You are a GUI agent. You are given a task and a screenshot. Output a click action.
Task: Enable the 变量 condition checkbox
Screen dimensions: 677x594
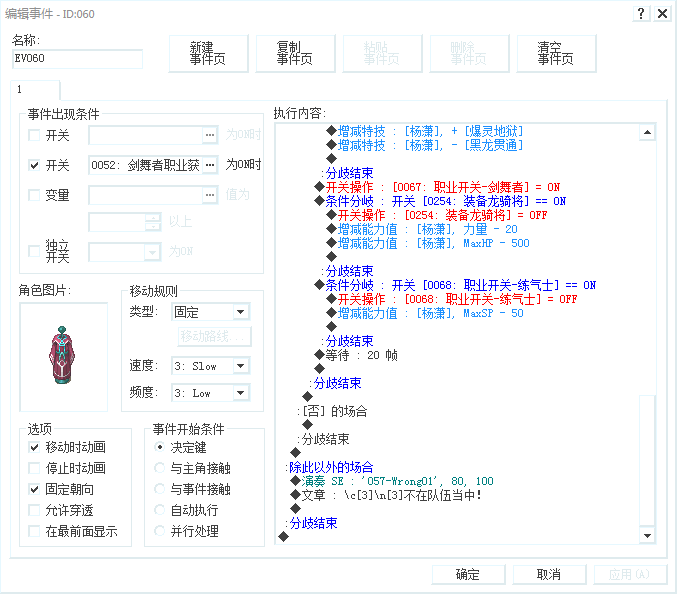[x=34, y=195]
